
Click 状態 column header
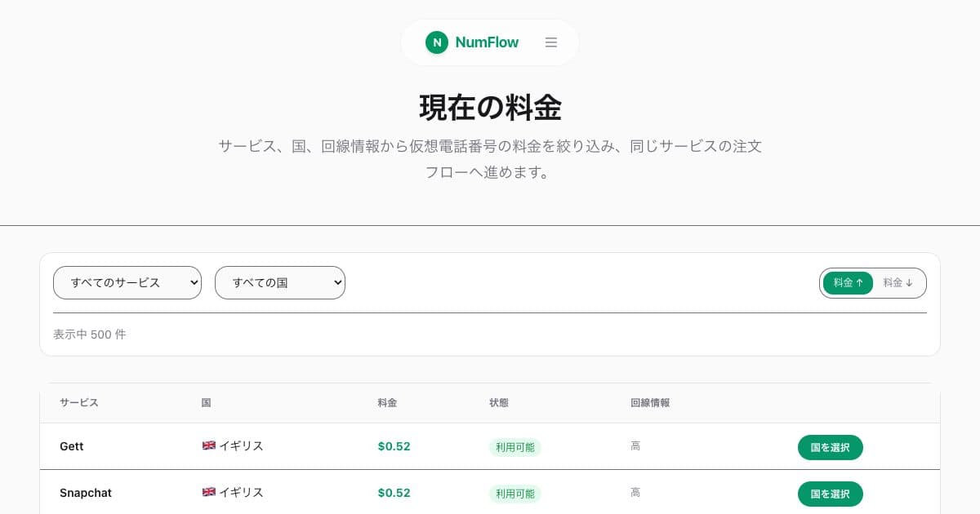coord(499,403)
